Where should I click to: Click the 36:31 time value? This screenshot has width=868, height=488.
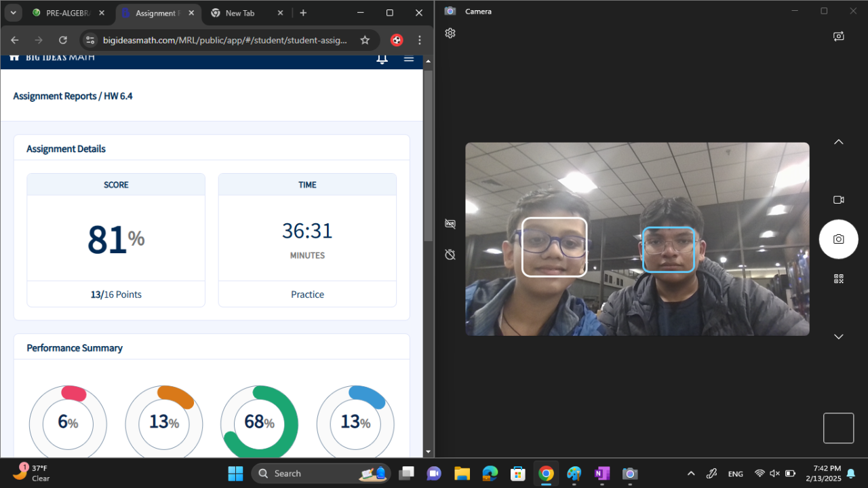tap(307, 231)
